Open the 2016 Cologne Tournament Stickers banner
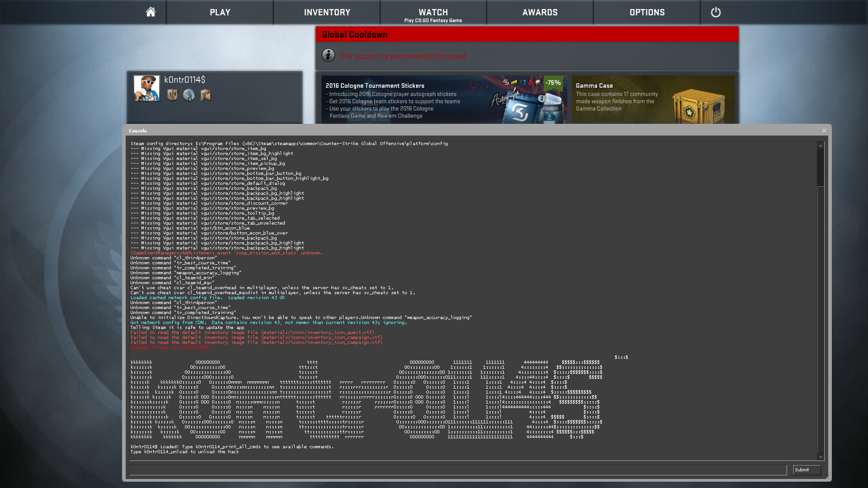 pyautogui.click(x=444, y=99)
